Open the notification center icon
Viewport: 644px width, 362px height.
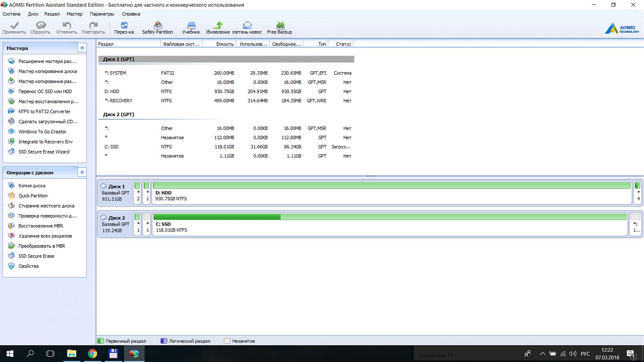631,354
